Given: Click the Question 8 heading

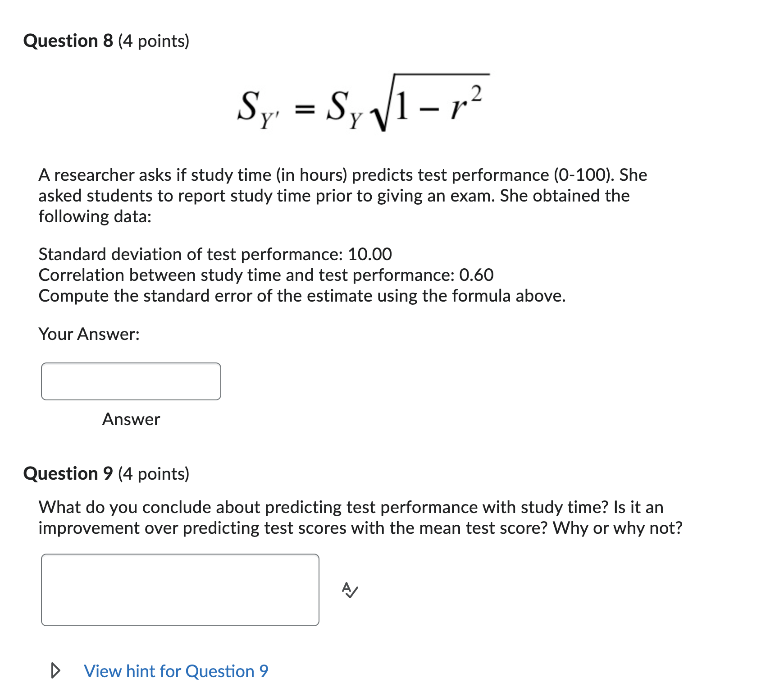Looking at the screenshot, I should click(106, 41).
